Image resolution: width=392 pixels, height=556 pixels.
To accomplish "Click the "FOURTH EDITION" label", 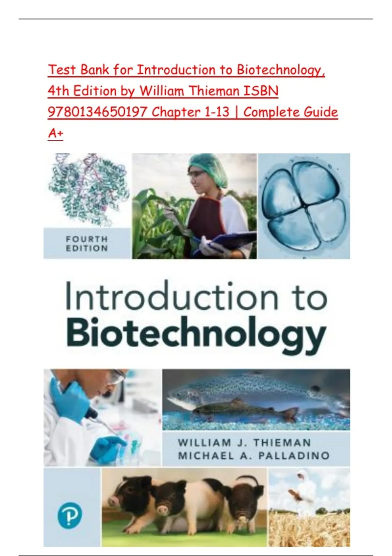I will coord(87,244).
